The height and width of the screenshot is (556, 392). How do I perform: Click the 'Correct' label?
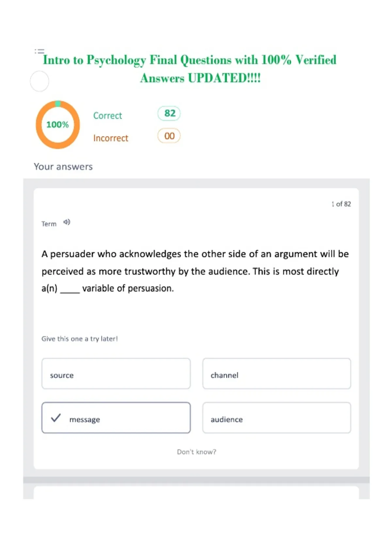tap(107, 116)
